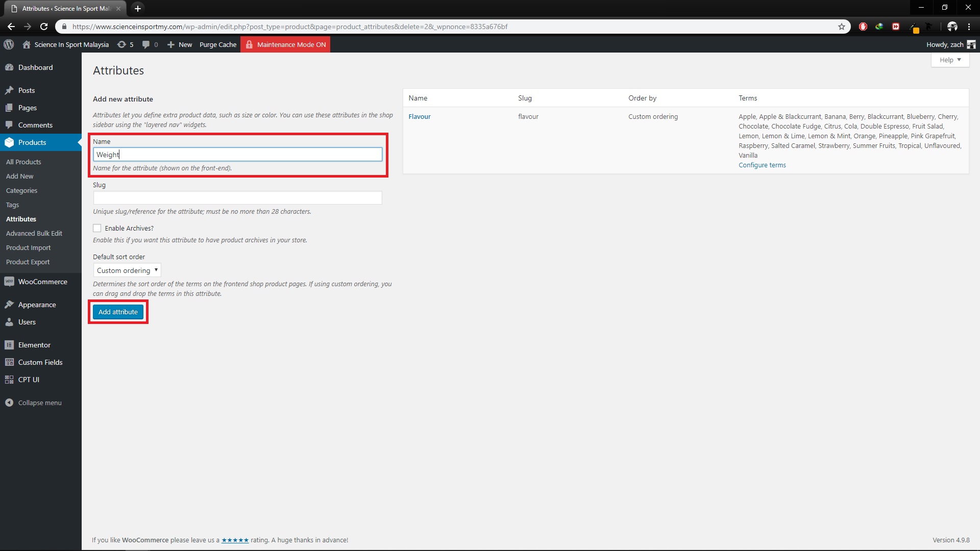The image size is (980, 551).
Task: Click the Products box icon
Action: point(9,142)
